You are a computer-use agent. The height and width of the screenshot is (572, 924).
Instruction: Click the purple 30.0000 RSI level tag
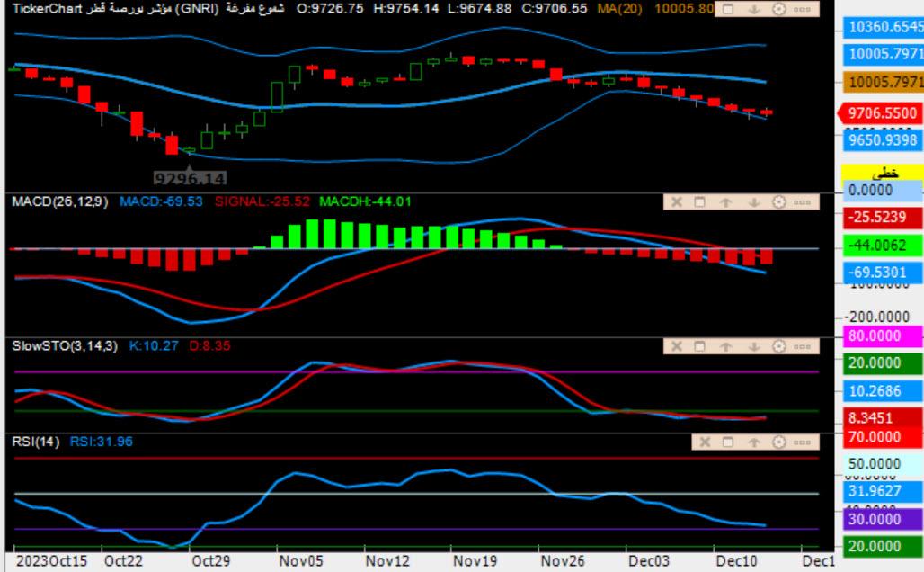[x=882, y=519]
